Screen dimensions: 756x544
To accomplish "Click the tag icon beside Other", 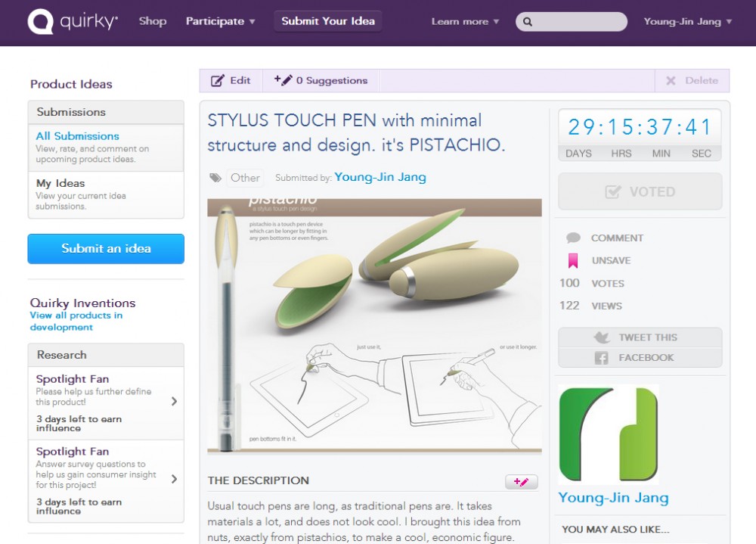I will [215, 178].
